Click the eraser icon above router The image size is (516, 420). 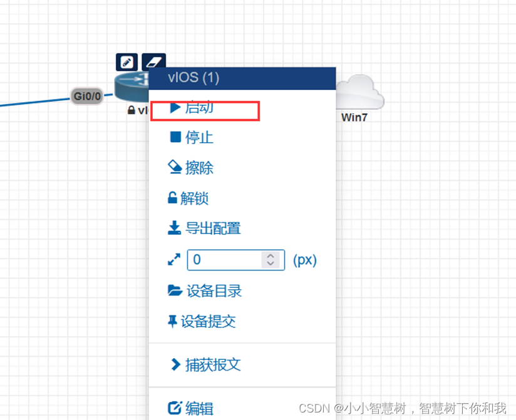(153, 61)
